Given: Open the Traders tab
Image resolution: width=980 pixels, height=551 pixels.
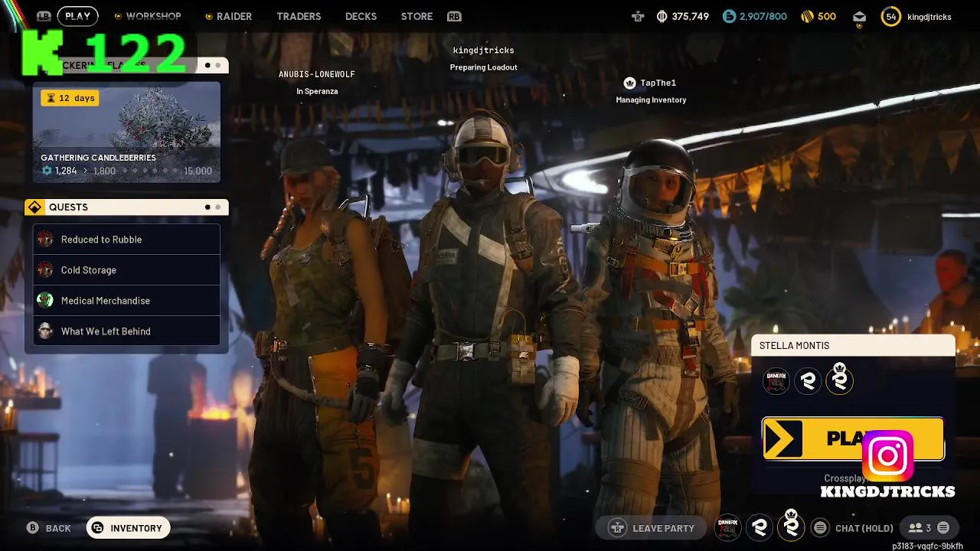Looking at the screenshot, I should point(299,16).
